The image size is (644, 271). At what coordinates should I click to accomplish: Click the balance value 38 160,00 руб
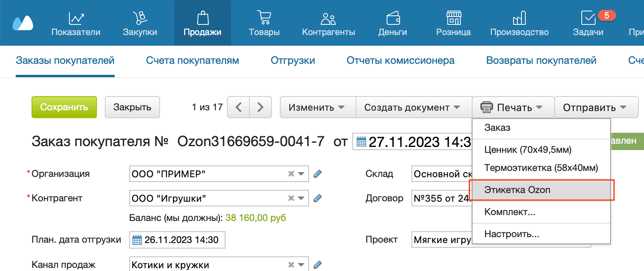(256, 218)
